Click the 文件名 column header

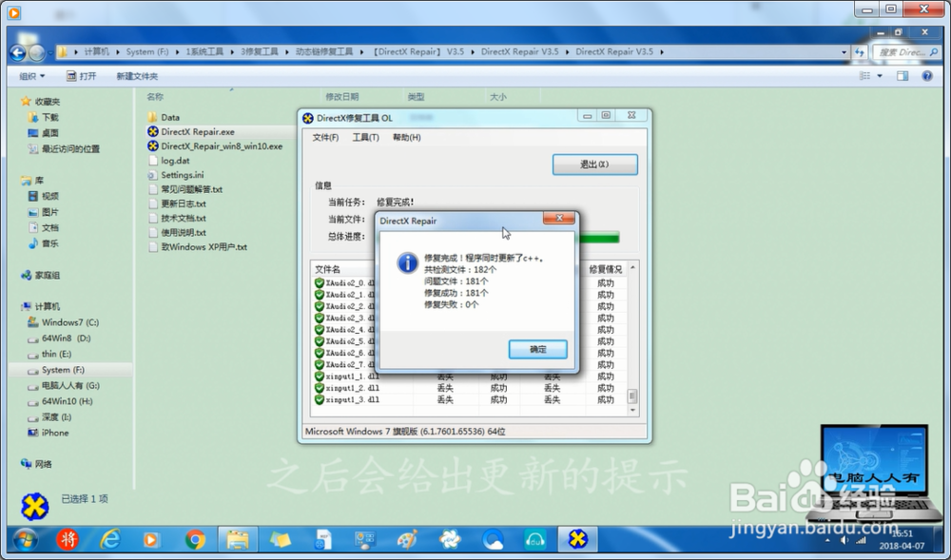click(327, 269)
